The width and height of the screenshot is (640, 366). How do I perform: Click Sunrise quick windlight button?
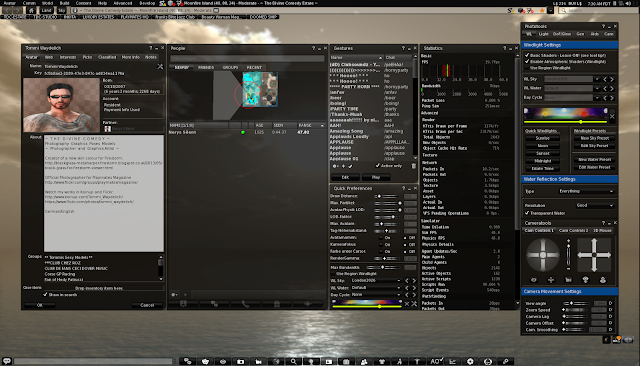click(x=542, y=138)
